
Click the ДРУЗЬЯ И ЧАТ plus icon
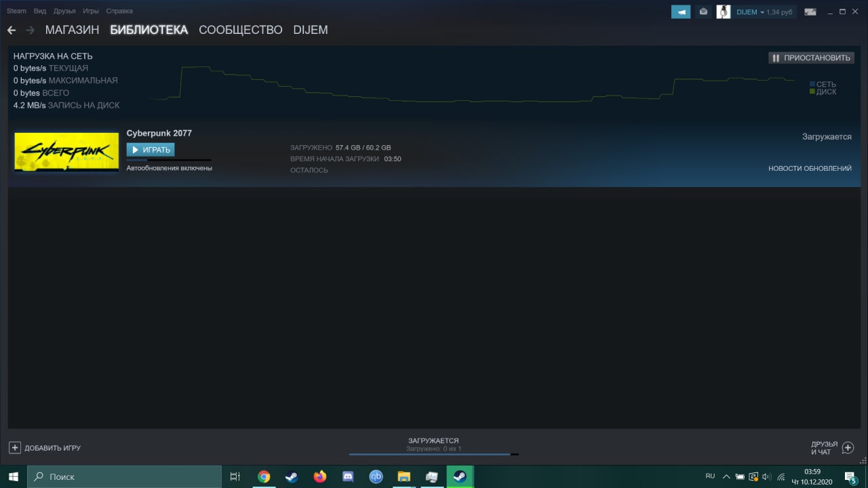click(x=848, y=447)
